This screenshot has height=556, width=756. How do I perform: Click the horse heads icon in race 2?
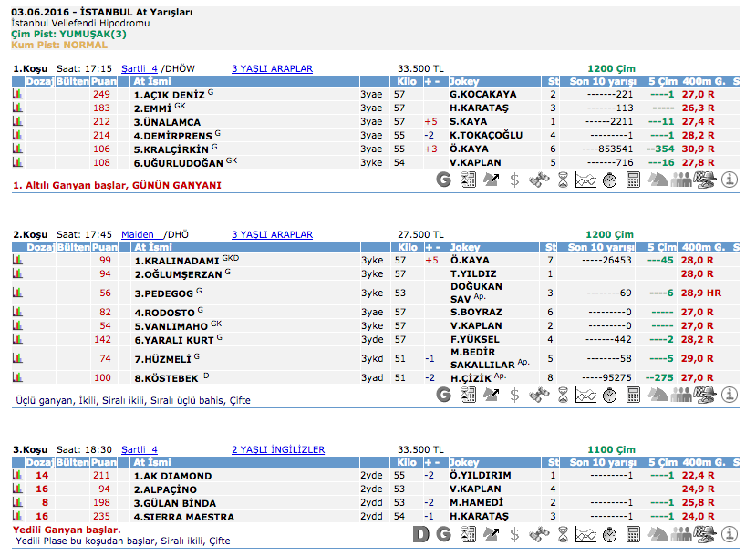coord(658,395)
